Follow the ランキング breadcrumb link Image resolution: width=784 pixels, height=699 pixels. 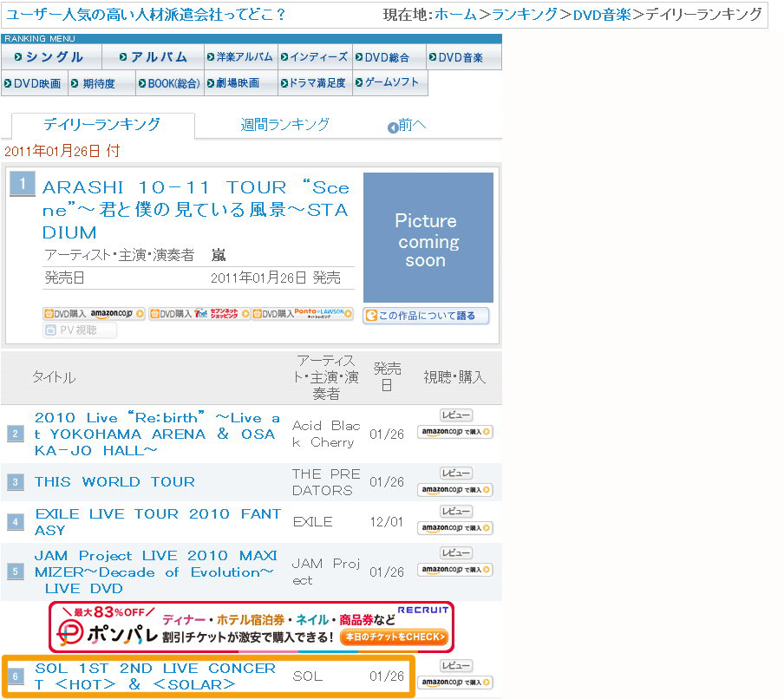(x=525, y=15)
